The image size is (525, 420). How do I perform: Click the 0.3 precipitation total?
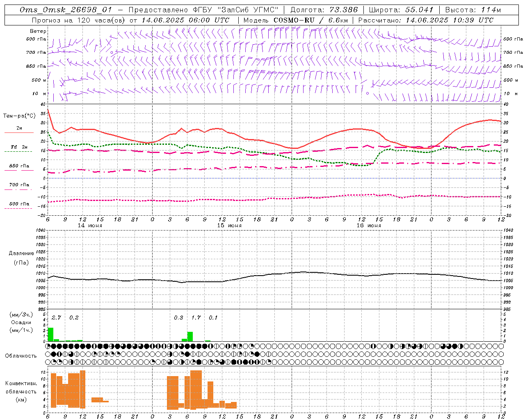pos(178,317)
